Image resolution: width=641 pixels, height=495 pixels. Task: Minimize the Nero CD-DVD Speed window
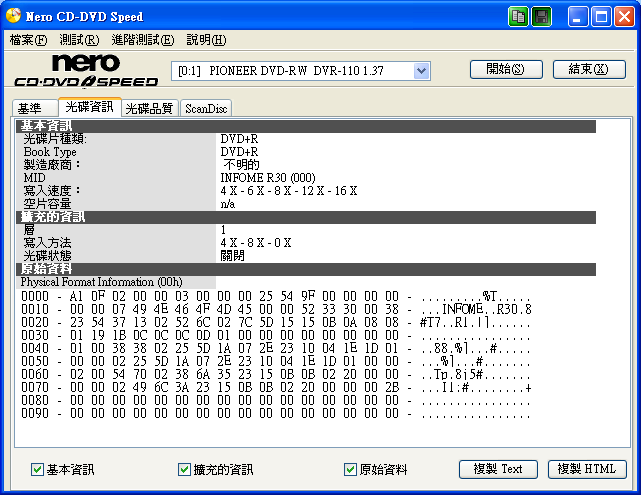[x=577, y=17]
